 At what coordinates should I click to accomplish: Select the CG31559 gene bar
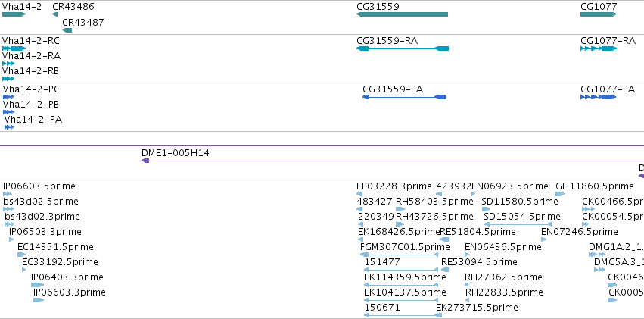[402, 14]
